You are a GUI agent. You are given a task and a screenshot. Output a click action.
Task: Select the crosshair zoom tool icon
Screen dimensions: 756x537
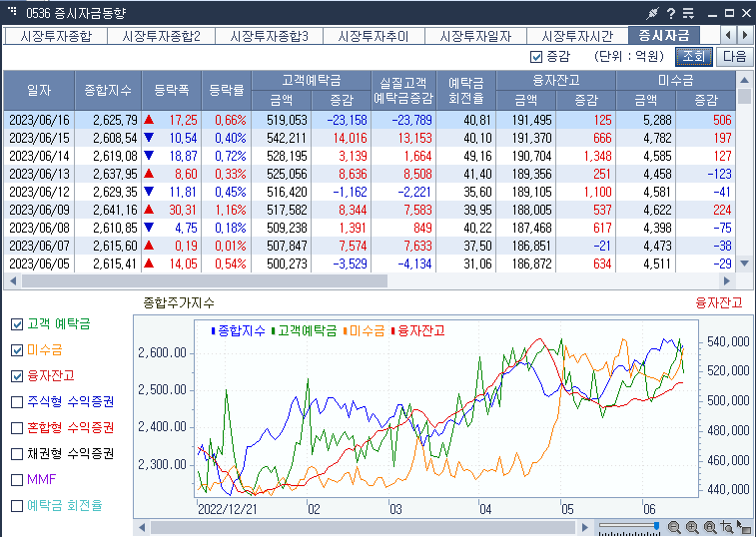727,527
